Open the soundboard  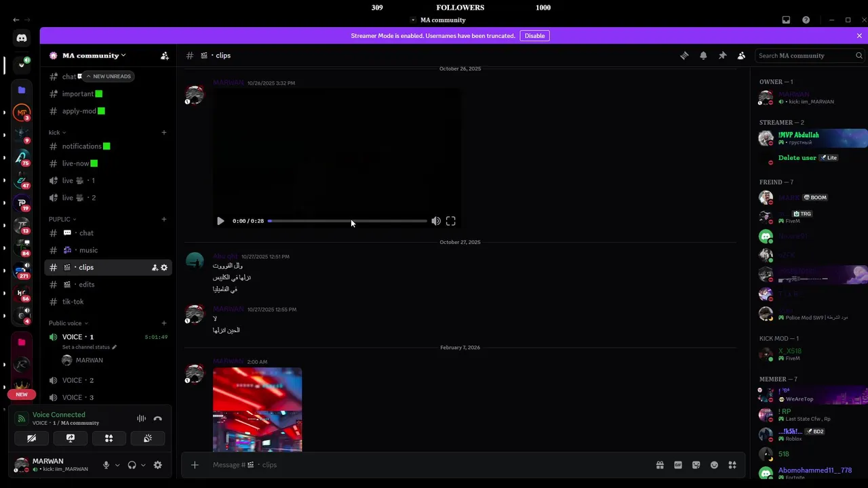[x=147, y=439]
